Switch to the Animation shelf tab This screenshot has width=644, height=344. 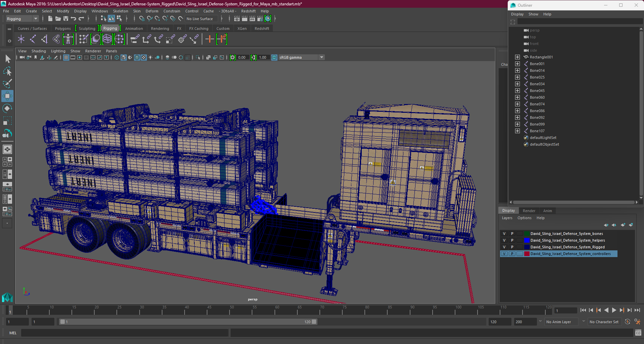point(134,29)
